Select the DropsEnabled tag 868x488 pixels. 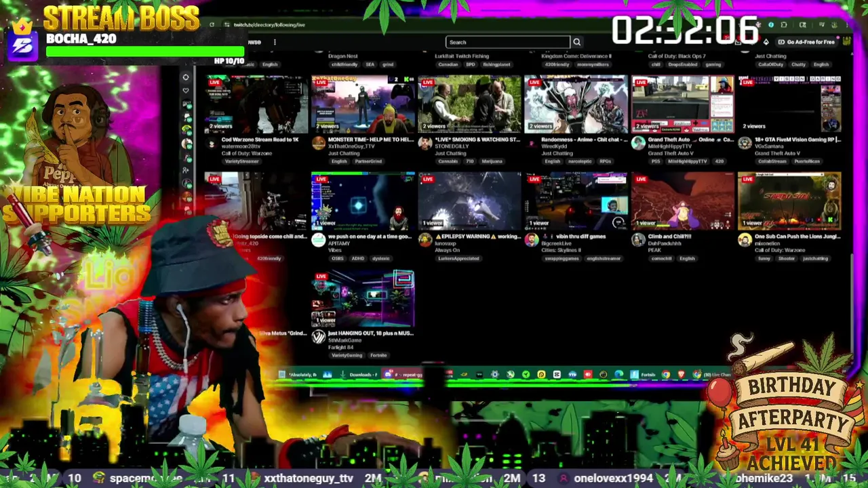point(682,64)
